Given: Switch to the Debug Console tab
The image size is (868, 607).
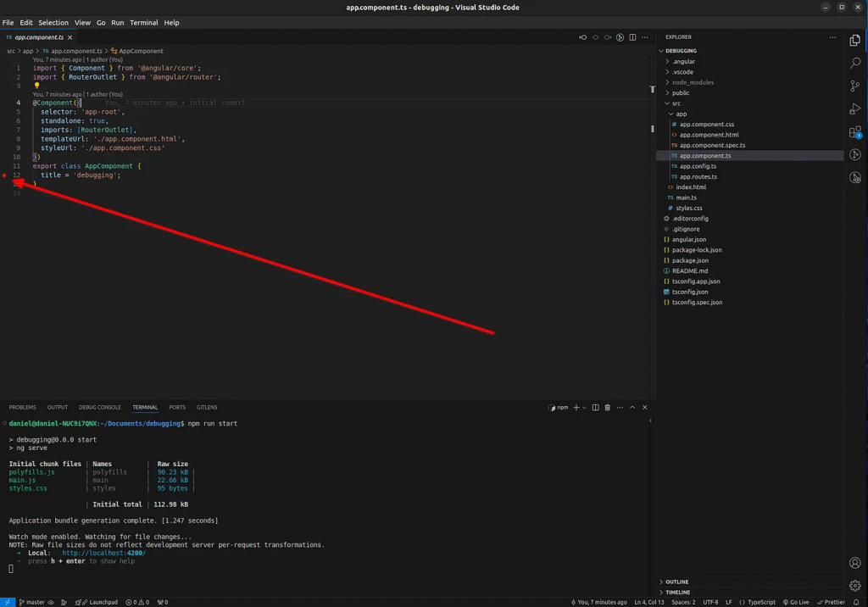Looking at the screenshot, I should (x=100, y=408).
